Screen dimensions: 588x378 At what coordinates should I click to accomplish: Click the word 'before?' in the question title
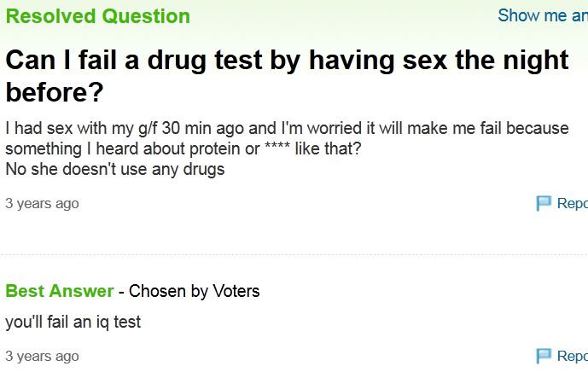[x=55, y=92]
